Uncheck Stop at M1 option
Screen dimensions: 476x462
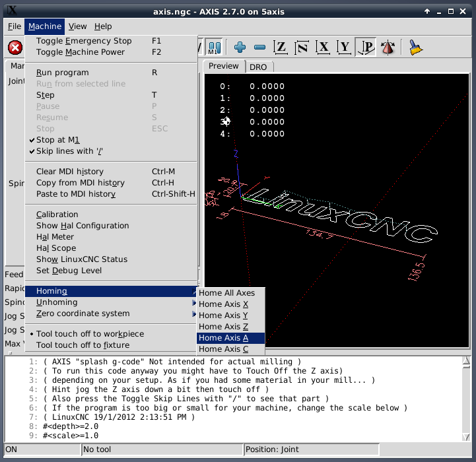[111, 140]
